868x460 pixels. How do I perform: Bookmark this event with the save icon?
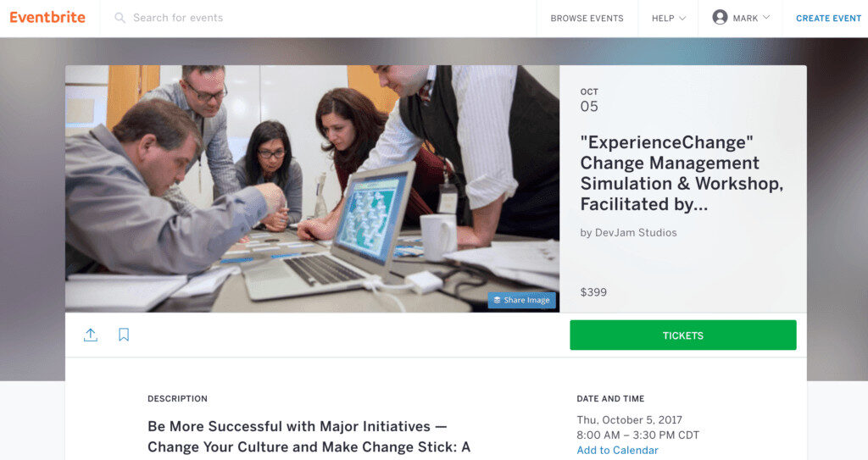pos(124,335)
